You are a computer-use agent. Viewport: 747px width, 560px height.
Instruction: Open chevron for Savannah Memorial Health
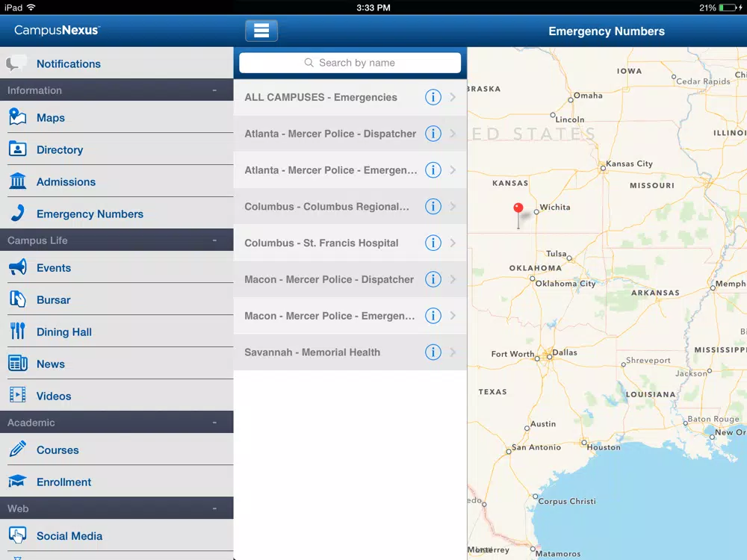coord(453,352)
